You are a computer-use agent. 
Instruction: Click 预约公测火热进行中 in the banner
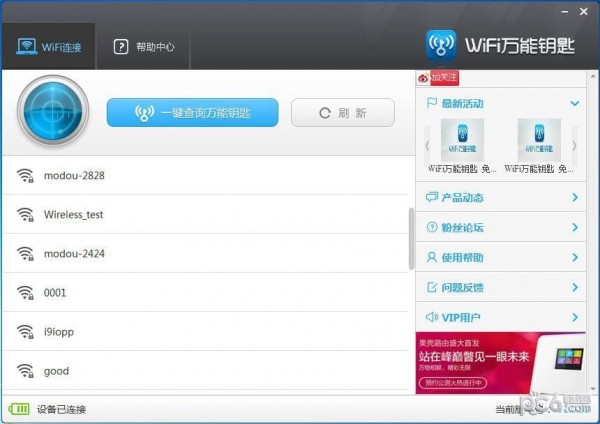pos(453,383)
